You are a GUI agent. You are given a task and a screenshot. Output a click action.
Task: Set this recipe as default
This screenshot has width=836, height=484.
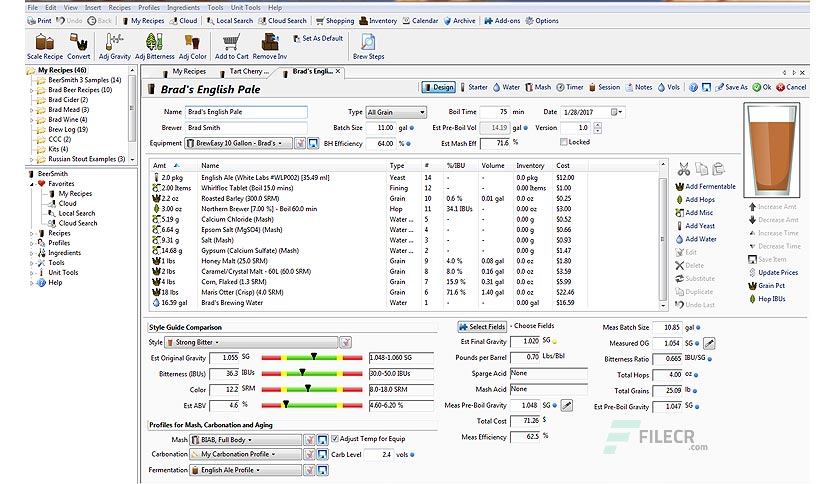[318, 38]
